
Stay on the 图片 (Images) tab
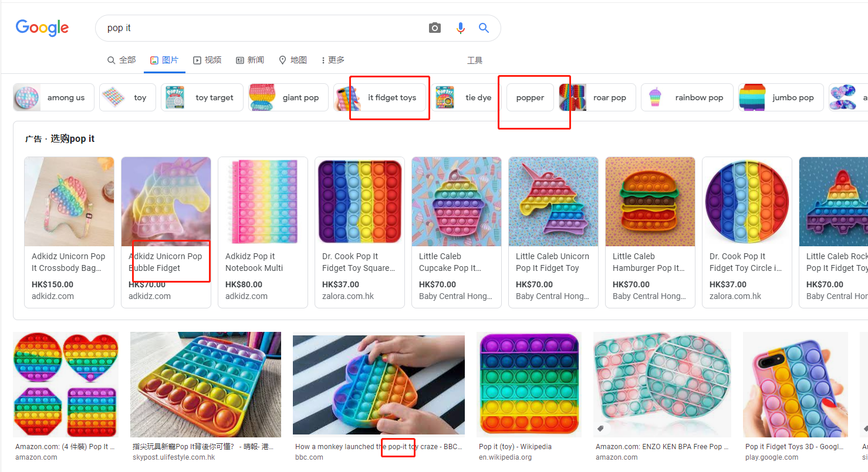(x=164, y=59)
